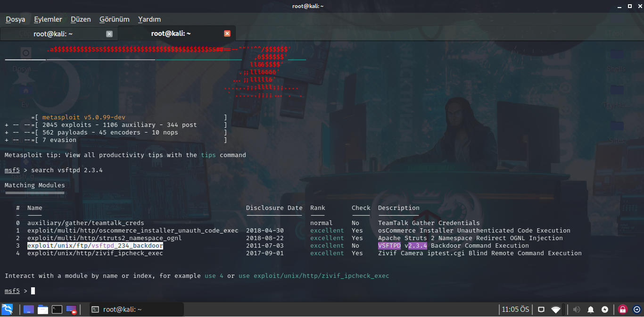Click auxiliary/gather/teamtalk_creds module row
The image size is (644, 317).
(86, 223)
